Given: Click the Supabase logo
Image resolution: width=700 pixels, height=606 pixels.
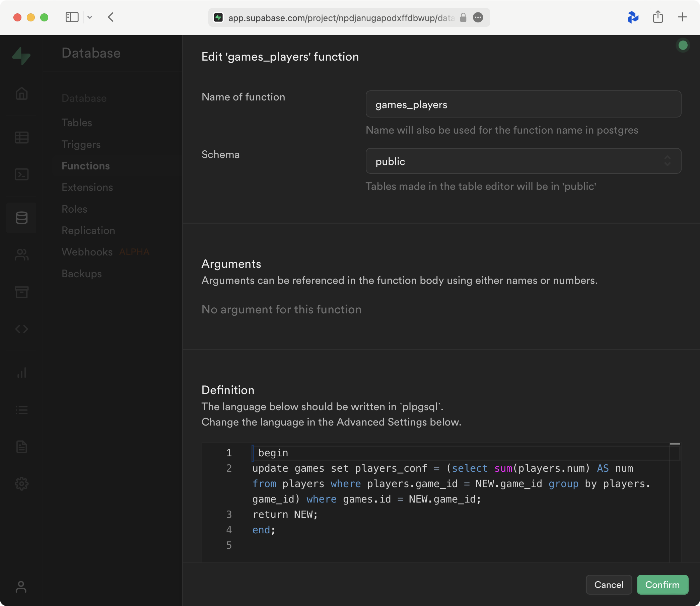Looking at the screenshot, I should point(21,57).
